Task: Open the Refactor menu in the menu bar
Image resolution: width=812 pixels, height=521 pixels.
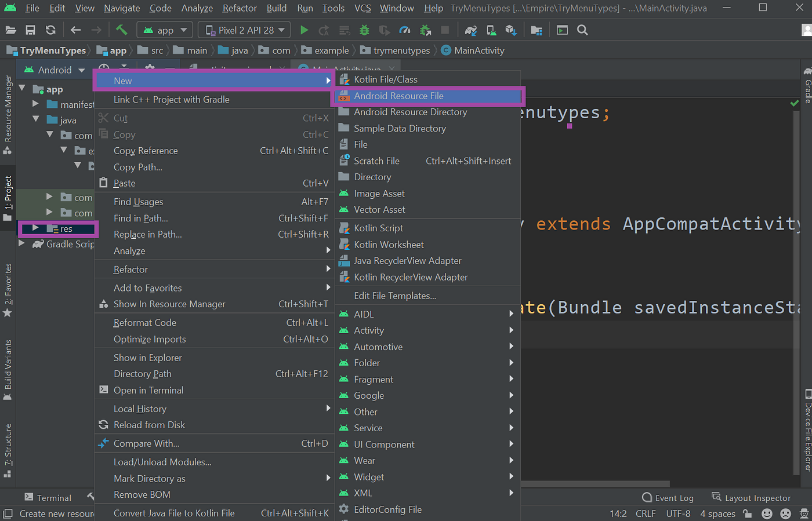Action: tap(239, 8)
